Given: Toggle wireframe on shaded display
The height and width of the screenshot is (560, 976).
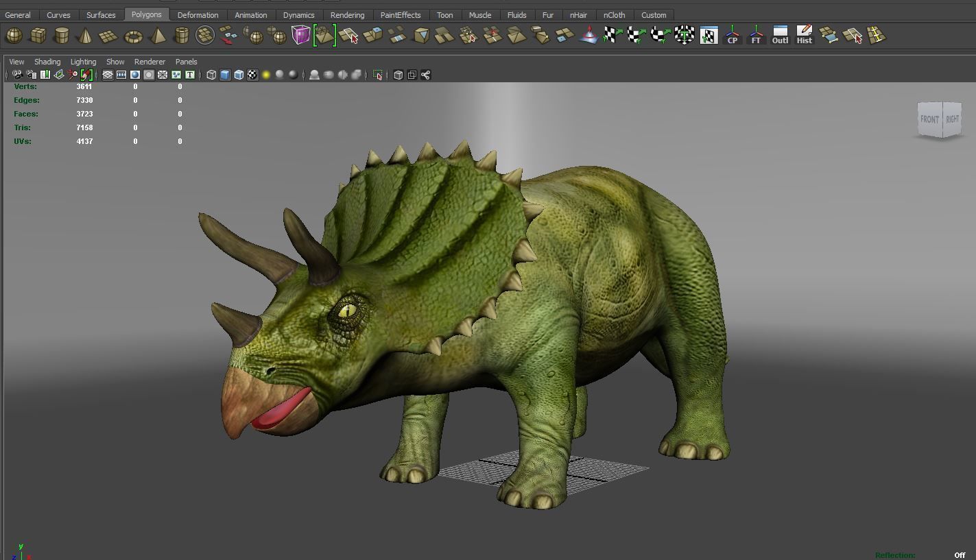Looking at the screenshot, I should [239, 75].
